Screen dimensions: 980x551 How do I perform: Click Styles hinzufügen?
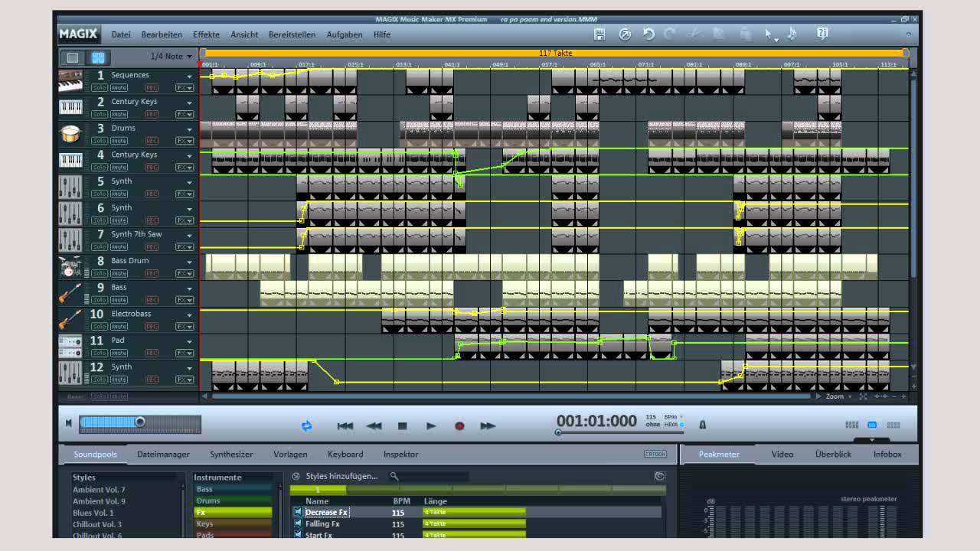341,476
